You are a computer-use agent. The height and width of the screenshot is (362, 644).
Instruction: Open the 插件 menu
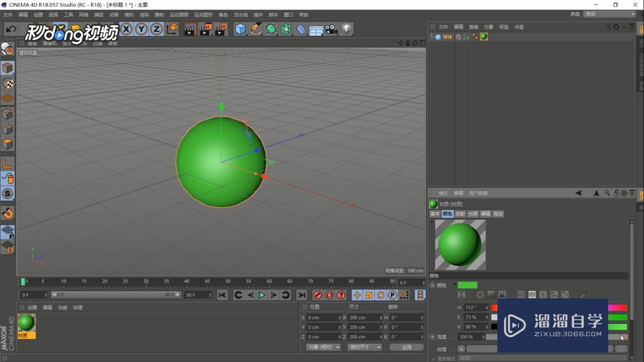258,15
